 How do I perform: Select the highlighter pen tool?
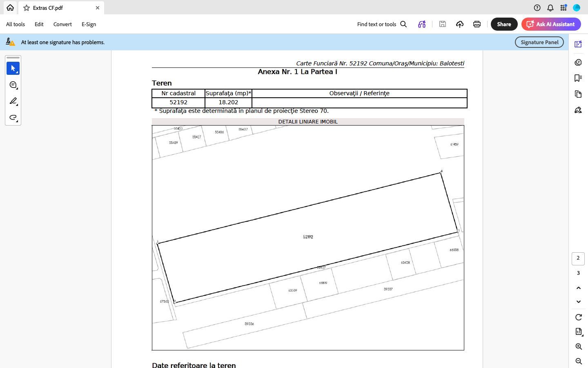tap(13, 101)
